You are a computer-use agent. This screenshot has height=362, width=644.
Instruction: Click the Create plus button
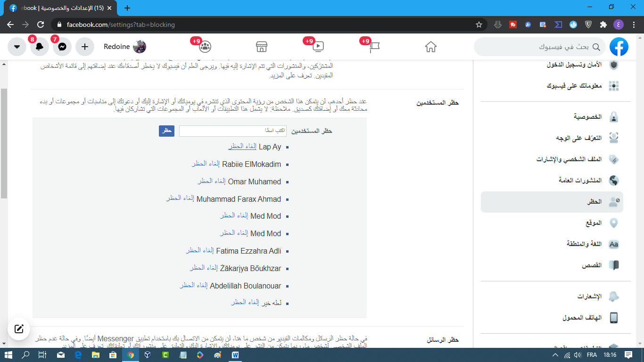85,47
